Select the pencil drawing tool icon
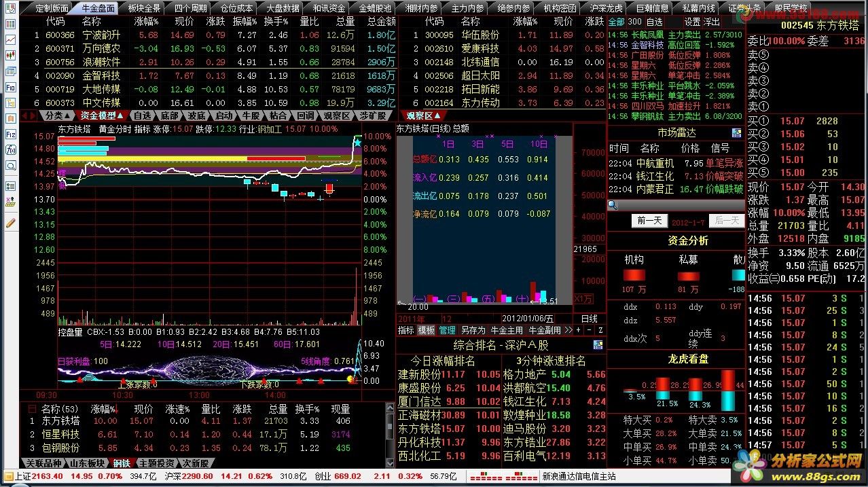 point(10,221)
